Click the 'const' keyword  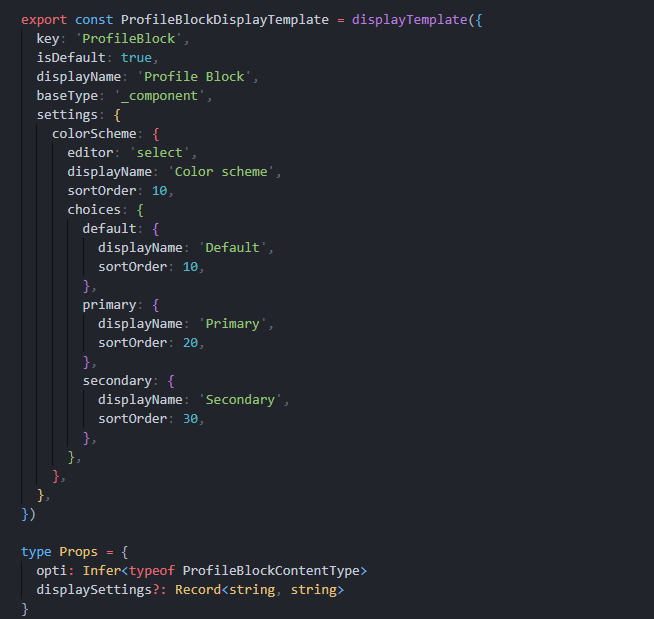94,20
